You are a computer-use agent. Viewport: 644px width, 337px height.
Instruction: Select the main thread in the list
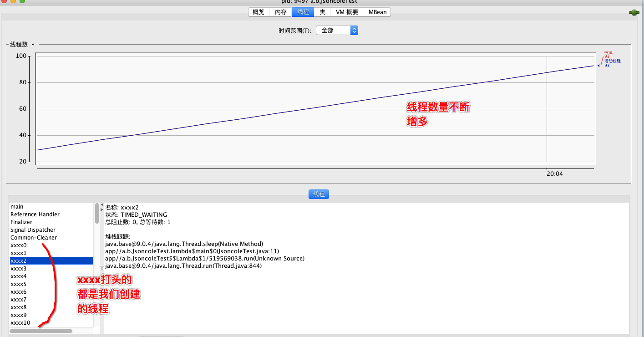51,207
